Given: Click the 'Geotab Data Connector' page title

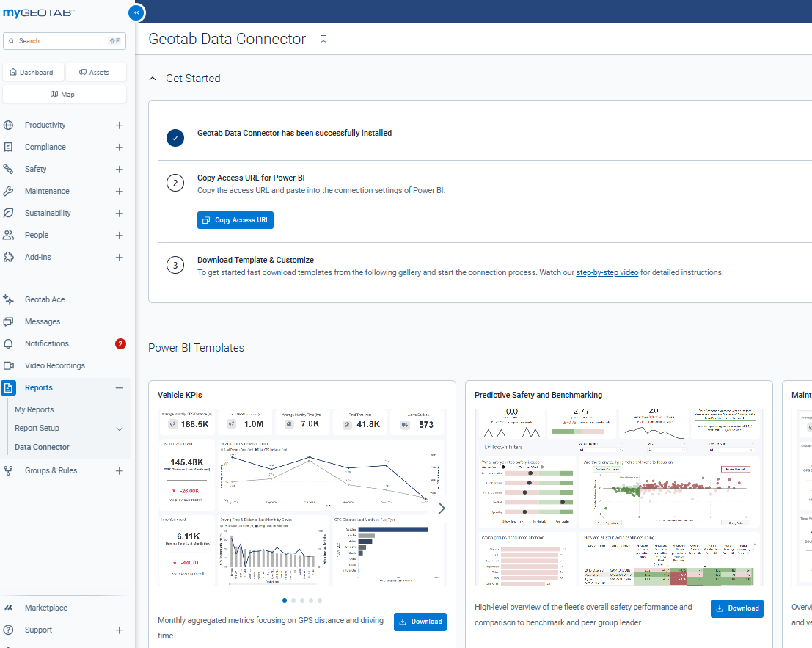Looking at the screenshot, I should [x=227, y=39].
